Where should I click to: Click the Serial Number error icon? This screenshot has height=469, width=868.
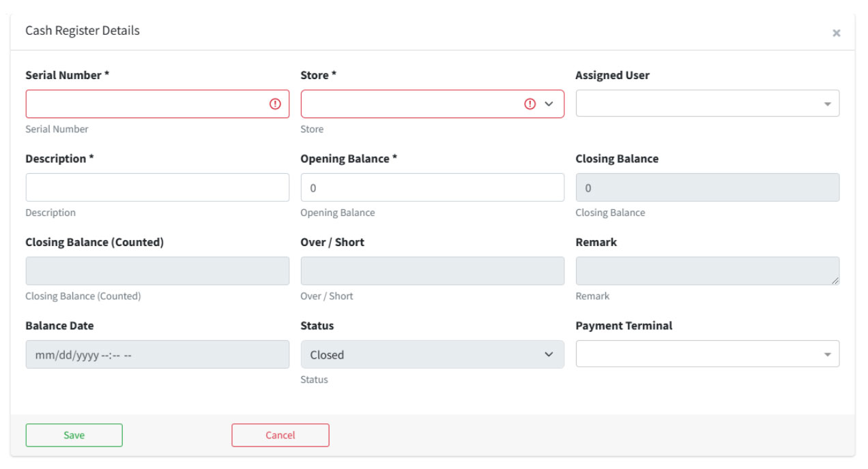pos(275,104)
